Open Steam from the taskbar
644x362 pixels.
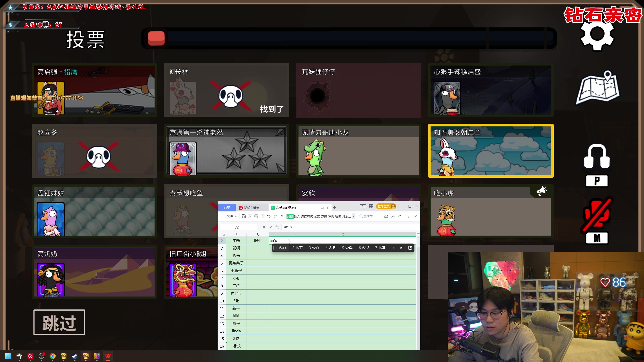(74, 356)
